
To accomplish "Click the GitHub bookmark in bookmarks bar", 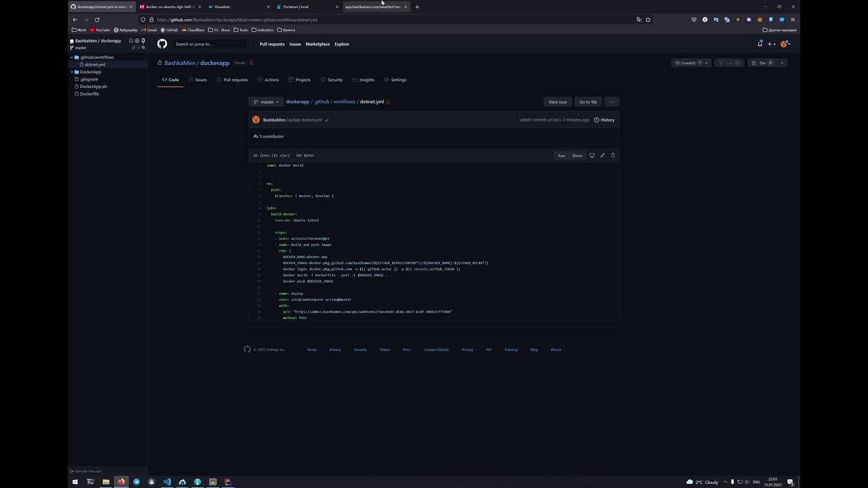I will (169, 30).
